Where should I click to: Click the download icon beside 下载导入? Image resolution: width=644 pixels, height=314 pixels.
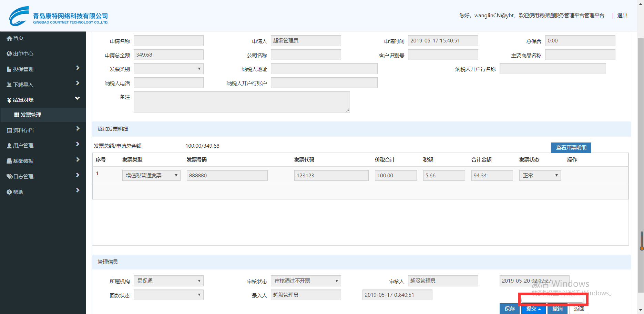click(x=9, y=85)
